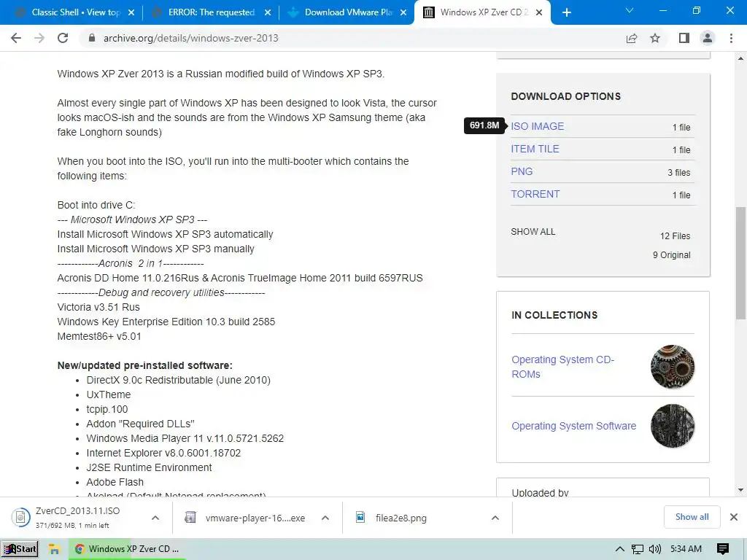
Task: Show all downloads
Action: click(692, 517)
